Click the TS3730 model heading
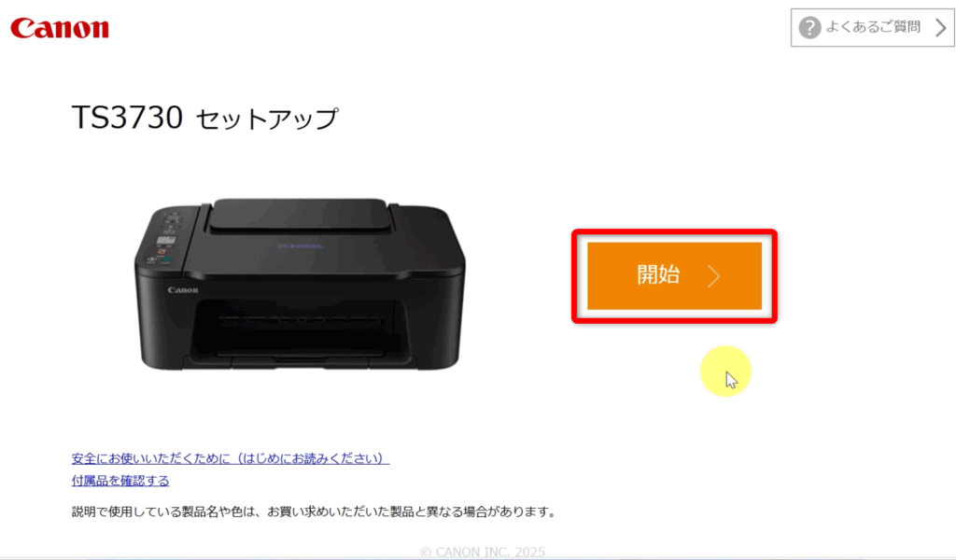 point(127,117)
